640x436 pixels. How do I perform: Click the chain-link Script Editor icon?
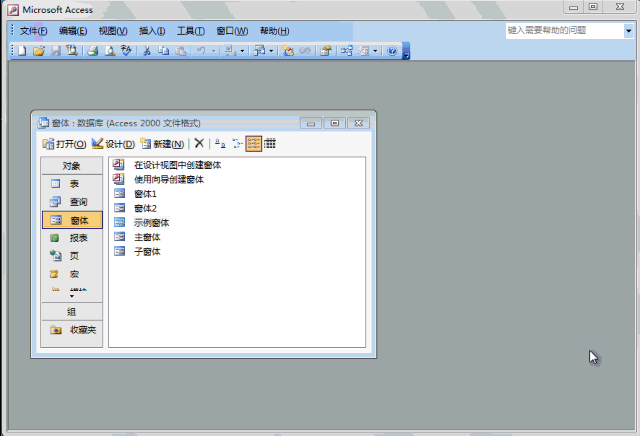305,51
